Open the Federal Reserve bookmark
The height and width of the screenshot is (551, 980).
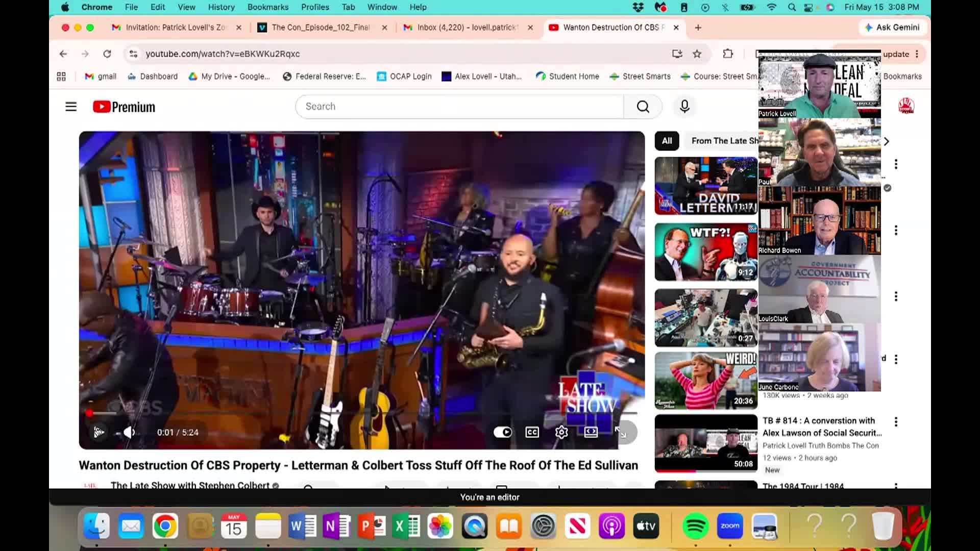[325, 77]
